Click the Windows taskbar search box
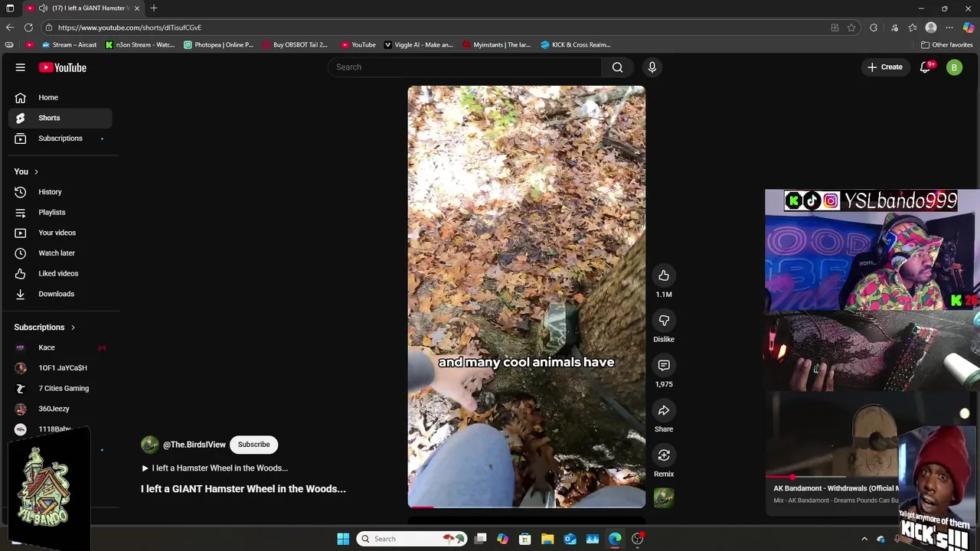This screenshot has width=980, height=551. click(x=412, y=539)
